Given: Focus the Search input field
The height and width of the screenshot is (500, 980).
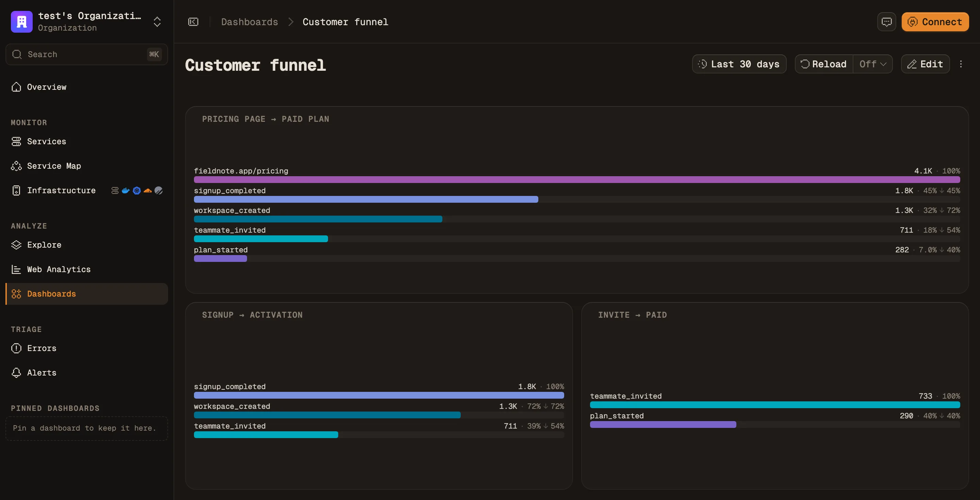Looking at the screenshot, I should (x=87, y=54).
